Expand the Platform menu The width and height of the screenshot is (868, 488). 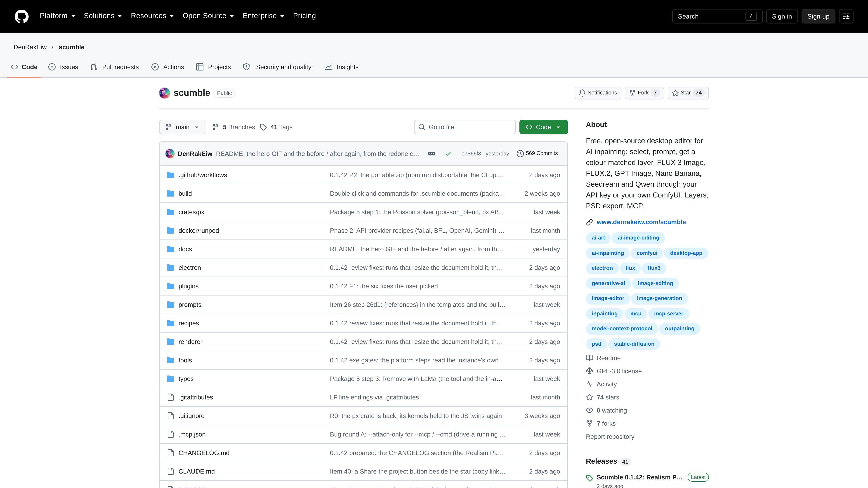(57, 16)
